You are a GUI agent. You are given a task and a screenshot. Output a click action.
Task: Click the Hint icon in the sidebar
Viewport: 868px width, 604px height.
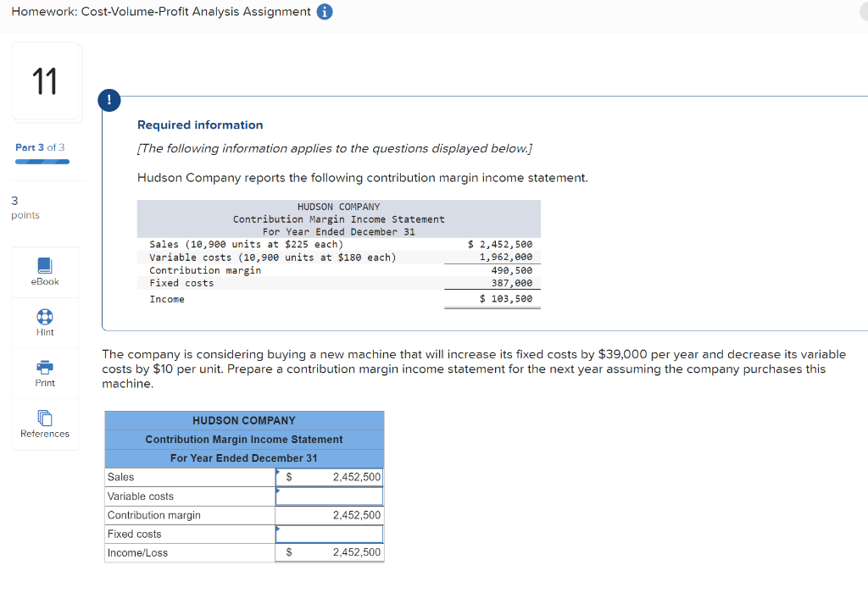click(44, 318)
